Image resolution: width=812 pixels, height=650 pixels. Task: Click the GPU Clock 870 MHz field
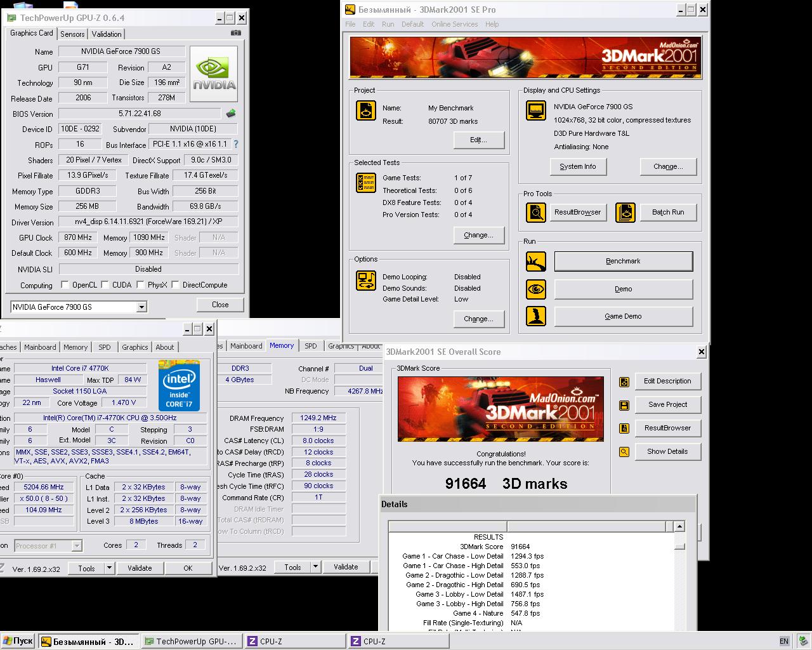click(x=78, y=237)
